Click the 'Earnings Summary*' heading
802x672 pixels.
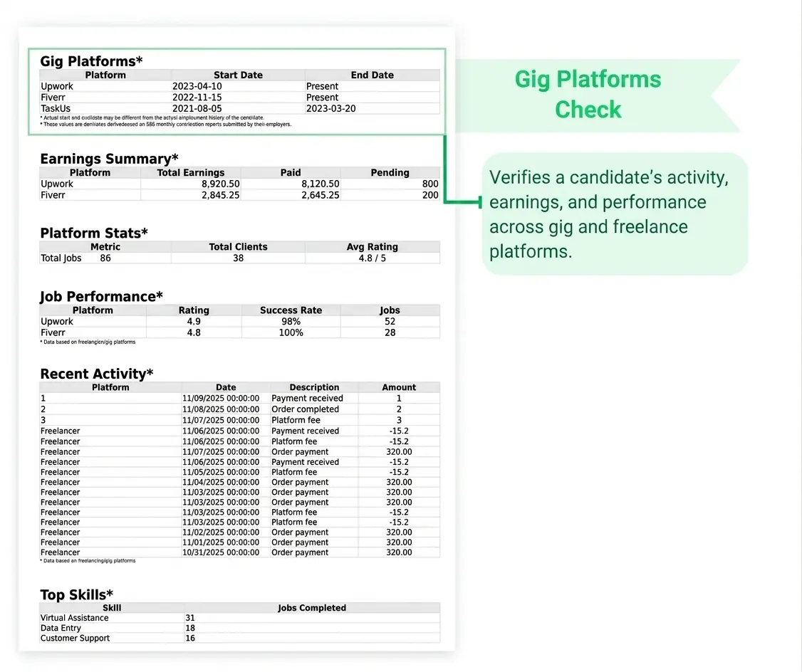[109, 159]
